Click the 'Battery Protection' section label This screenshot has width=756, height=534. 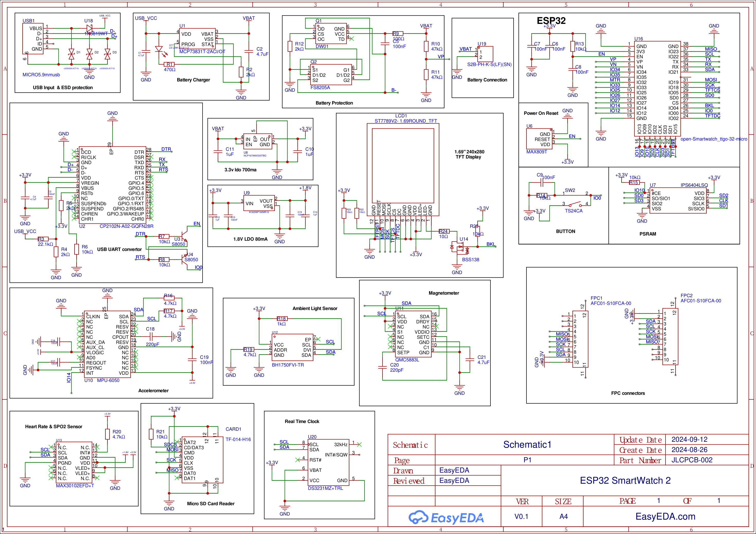(334, 103)
